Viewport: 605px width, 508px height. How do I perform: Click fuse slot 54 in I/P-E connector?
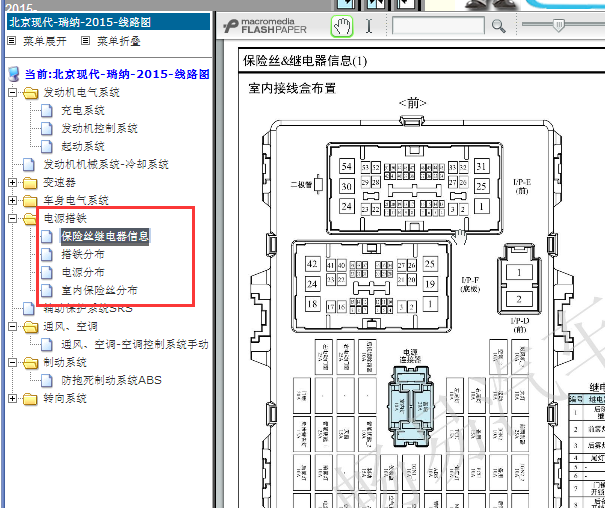point(346,166)
